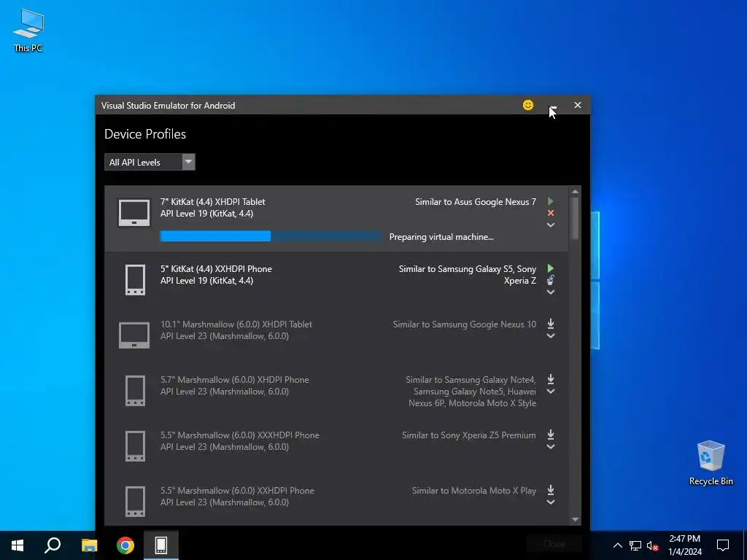
Task: Expand details for 7" KitKat XHDPI Tablet
Action: [550, 225]
